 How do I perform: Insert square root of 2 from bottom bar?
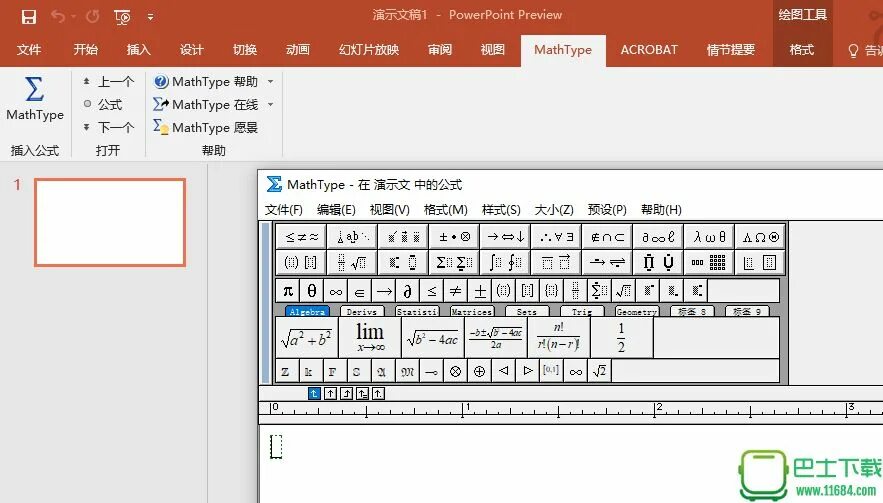(599, 371)
